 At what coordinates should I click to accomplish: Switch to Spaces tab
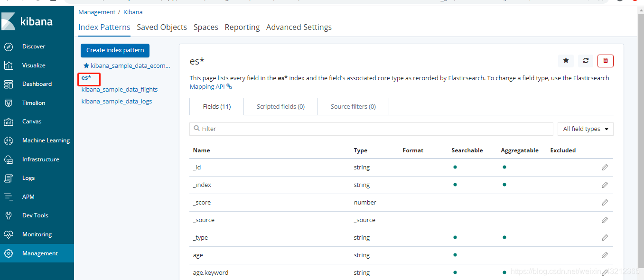click(206, 28)
